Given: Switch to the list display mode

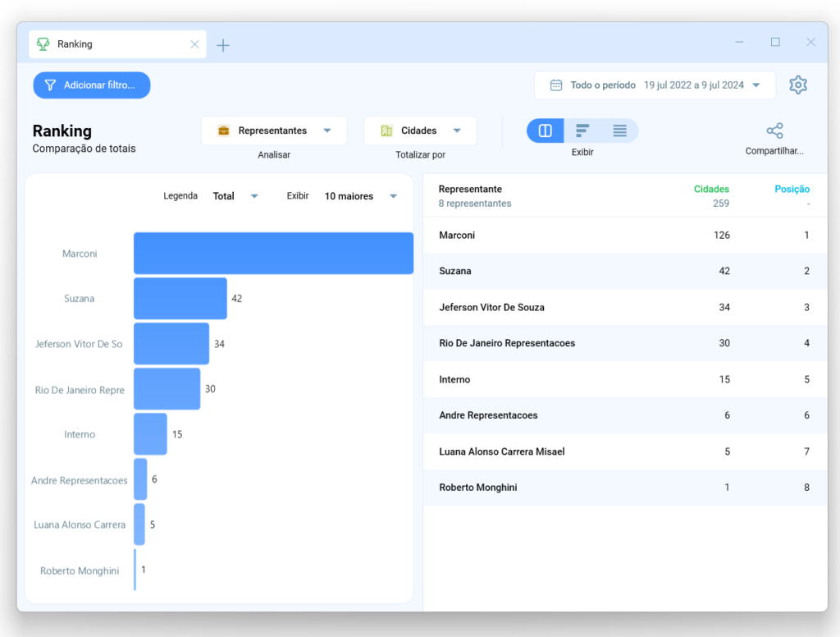Looking at the screenshot, I should (620, 130).
